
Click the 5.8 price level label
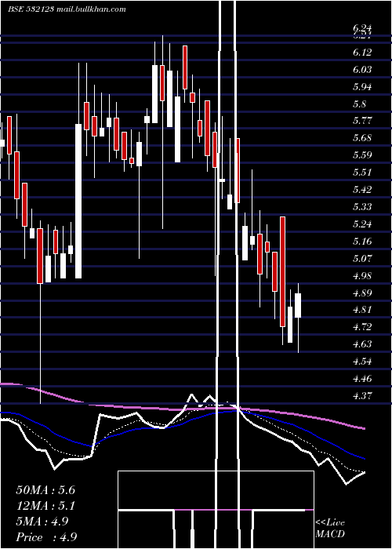coord(359,104)
